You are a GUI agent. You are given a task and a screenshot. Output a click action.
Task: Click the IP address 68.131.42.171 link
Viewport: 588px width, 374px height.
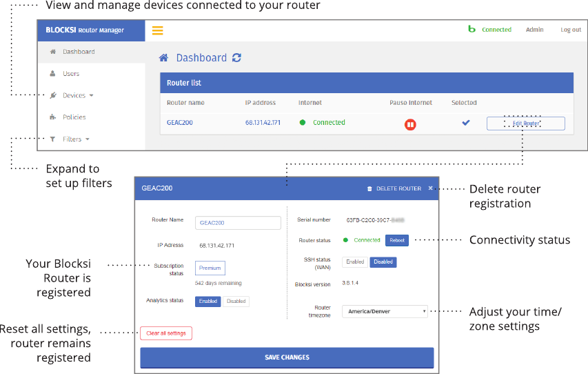tap(263, 122)
